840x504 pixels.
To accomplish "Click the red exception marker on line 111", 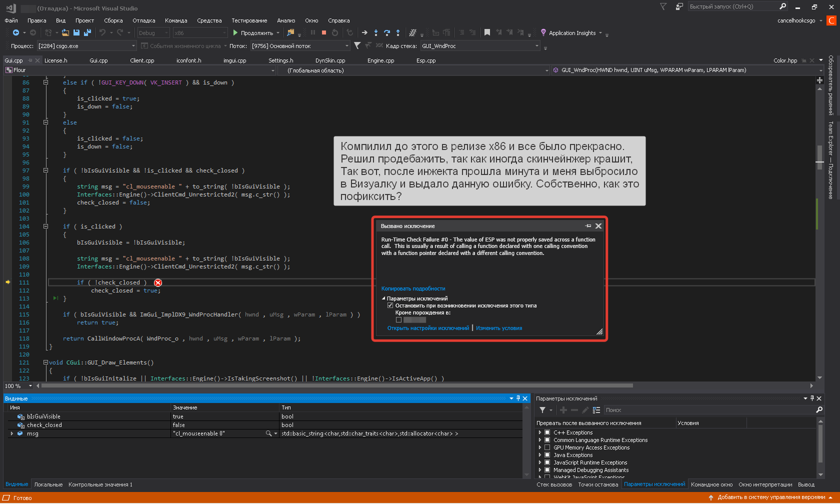I will click(158, 283).
